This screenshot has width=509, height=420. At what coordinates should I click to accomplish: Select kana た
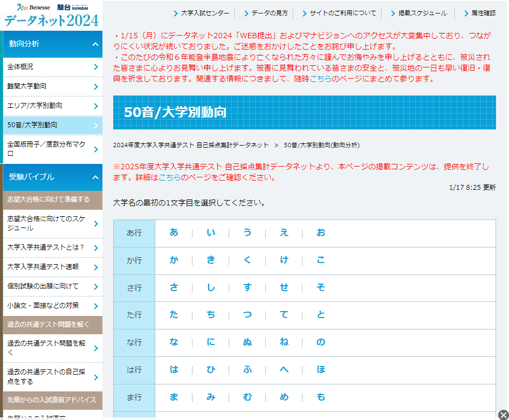coord(174,314)
